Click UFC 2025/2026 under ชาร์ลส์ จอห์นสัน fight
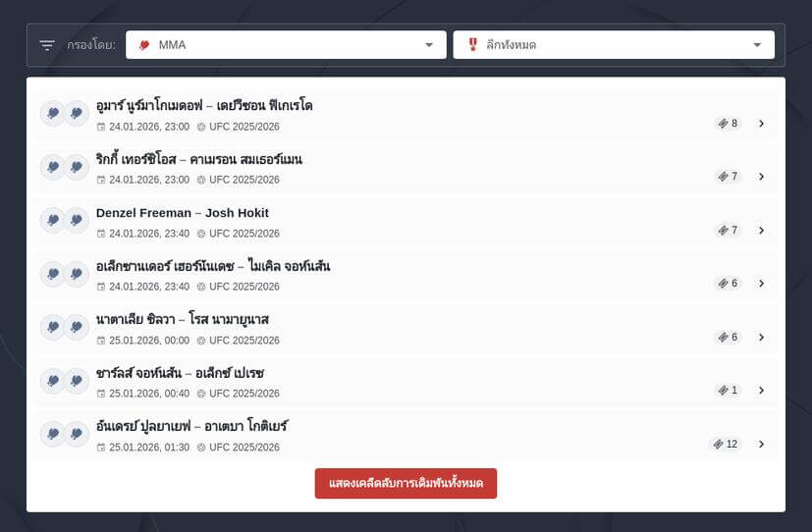 244,394
